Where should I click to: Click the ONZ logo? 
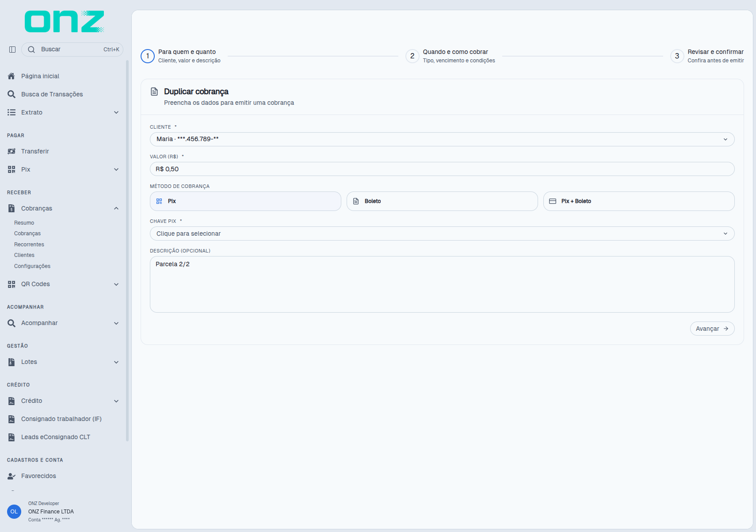pyautogui.click(x=65, y=22)
